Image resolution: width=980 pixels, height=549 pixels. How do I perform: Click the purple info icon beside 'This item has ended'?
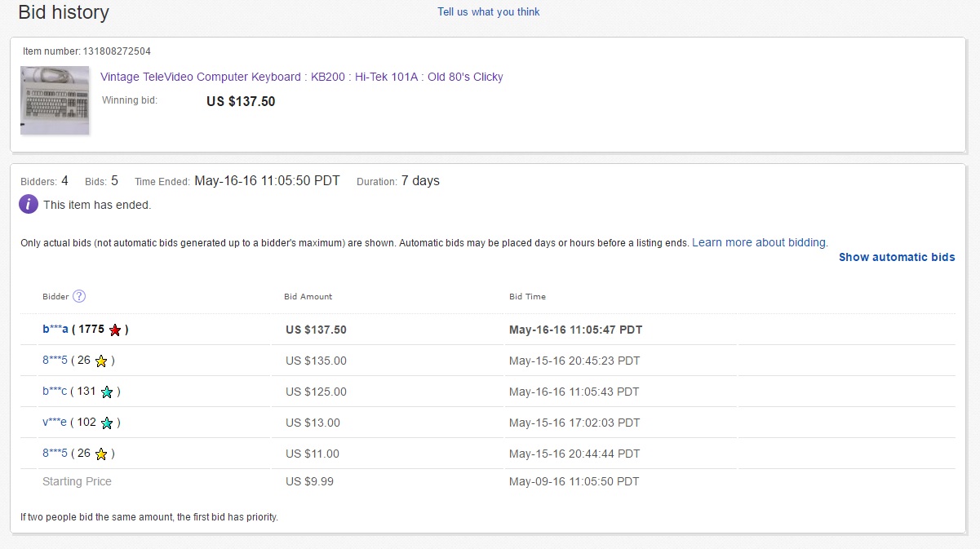(x=29, y=205)
